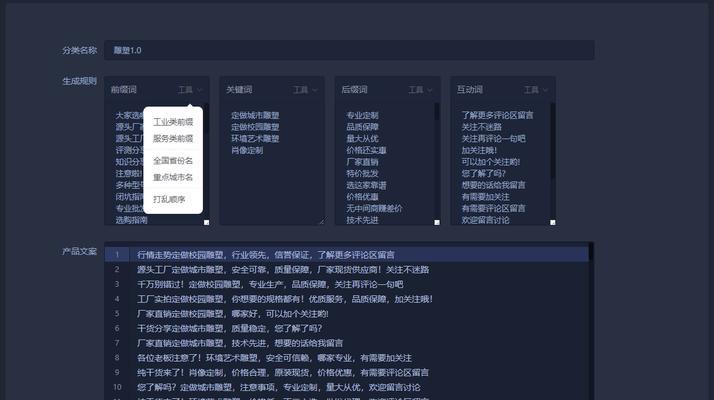The width and height of the screenshot is (714, 400).
Task: Grab the 前缀词 textarea resize handle
Action: 206,222
